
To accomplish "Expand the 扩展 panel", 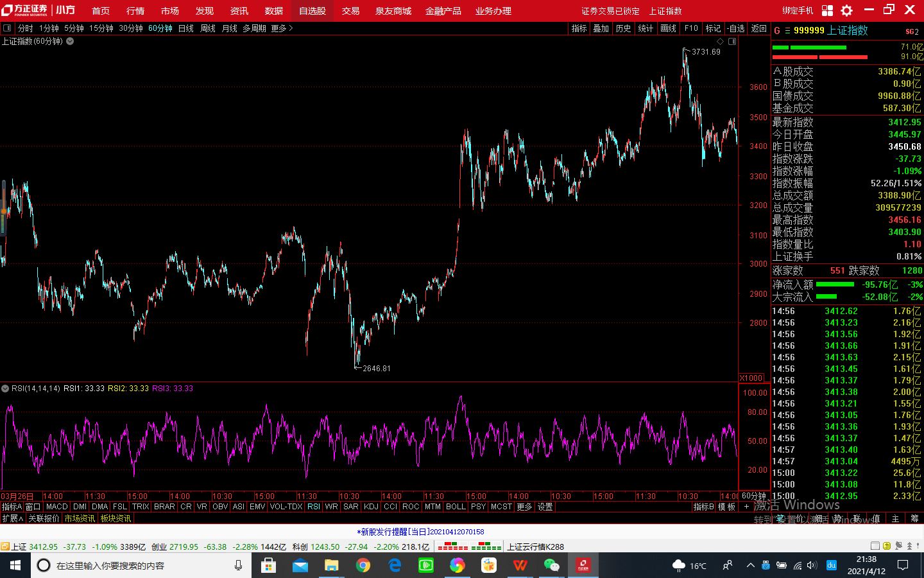I will point(12,518).
